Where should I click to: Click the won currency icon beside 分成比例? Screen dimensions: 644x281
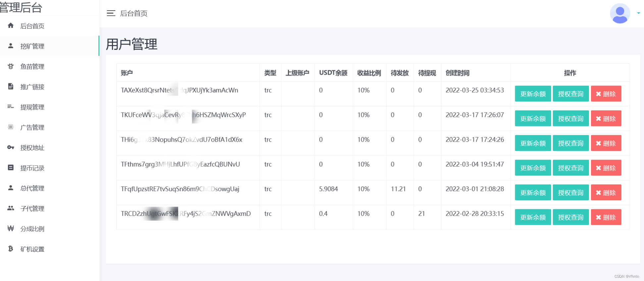click(11, 228)
